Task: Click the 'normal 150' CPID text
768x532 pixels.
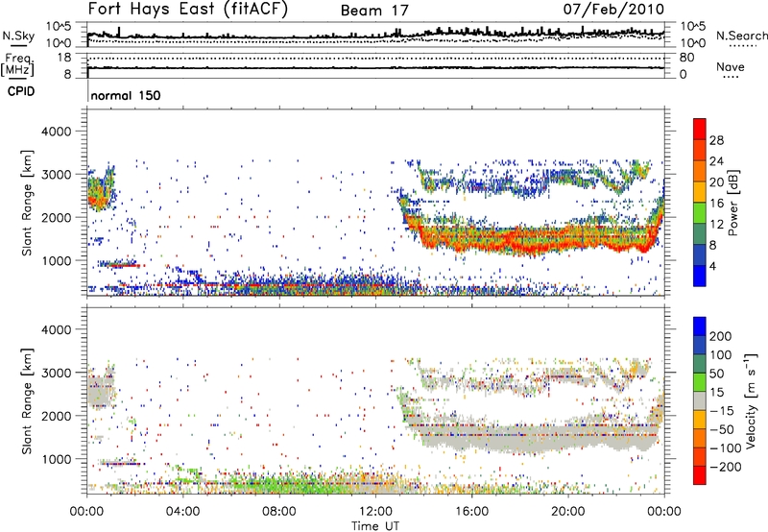Action: 126,95
